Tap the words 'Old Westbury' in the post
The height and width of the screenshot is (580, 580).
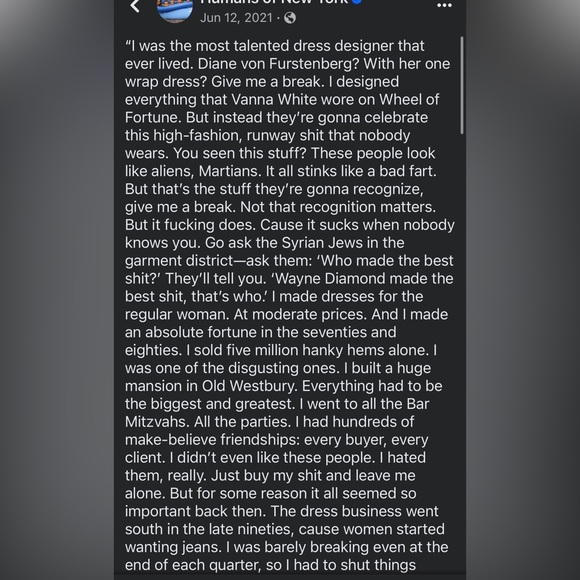click(249, 386)
